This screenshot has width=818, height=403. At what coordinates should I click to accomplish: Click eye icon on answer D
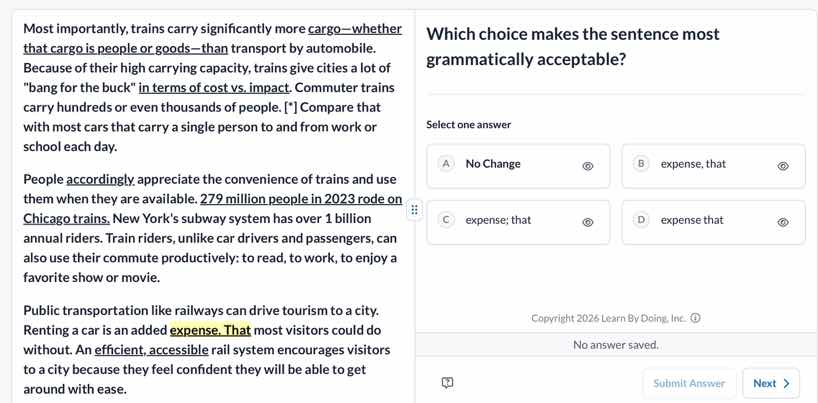(x=783, y=222)
